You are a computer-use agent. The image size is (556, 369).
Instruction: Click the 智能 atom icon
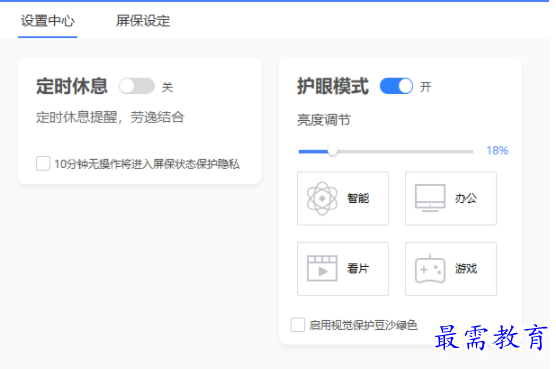coord(322,199)
